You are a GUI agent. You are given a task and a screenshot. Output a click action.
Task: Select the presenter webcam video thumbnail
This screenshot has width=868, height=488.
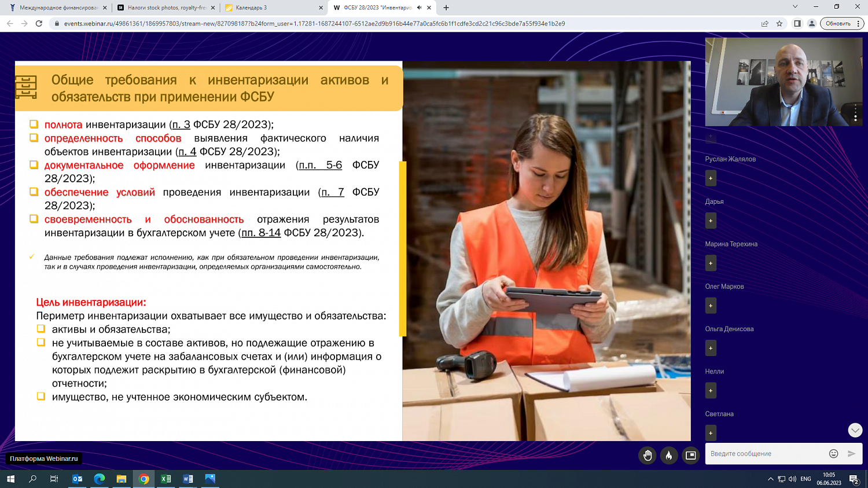pos(784,82)
